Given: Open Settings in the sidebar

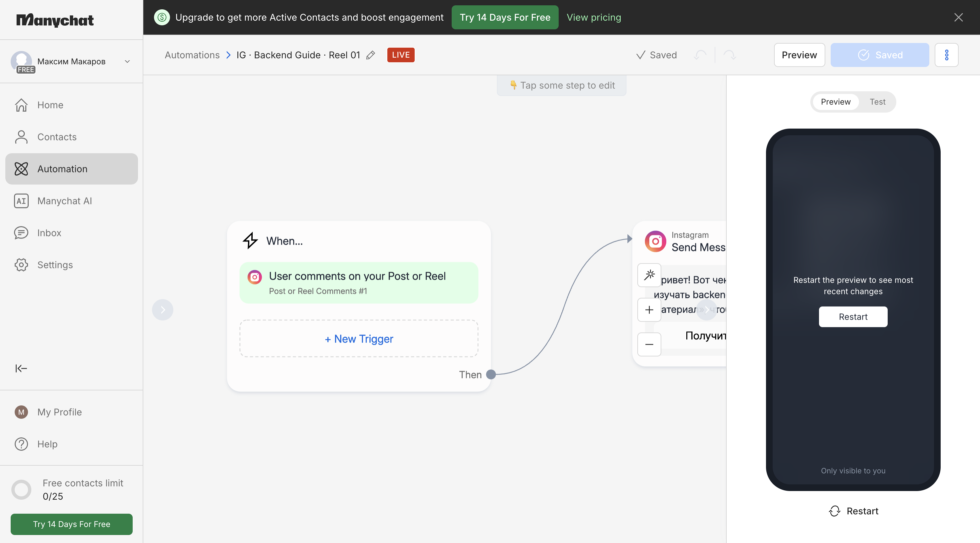Looking at the screenshot, I should pyautogui.click(x=72, y=265).
